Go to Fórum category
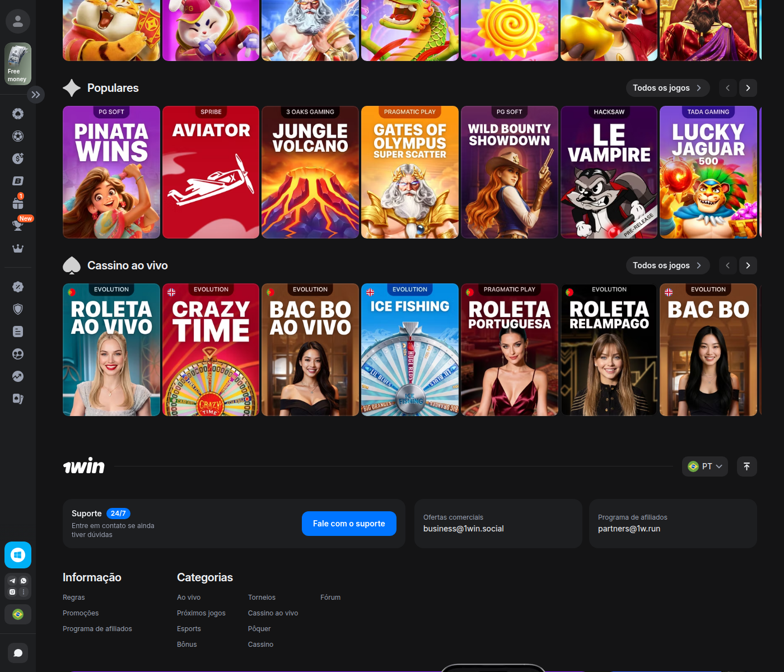The width and height of the screenshot is (784, 672). coord(330,598)
